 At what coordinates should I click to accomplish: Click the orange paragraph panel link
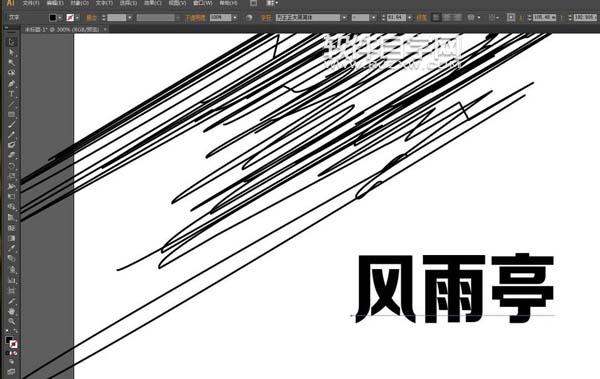click(x=422, y=18)
